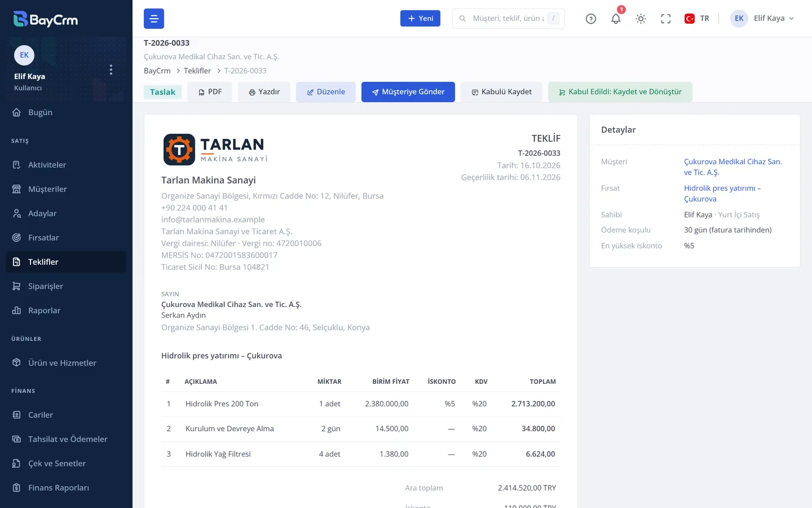The height and width of the screenshot is (508, 812).
Task: Open notifications bell icon
Action: [616, 19]
